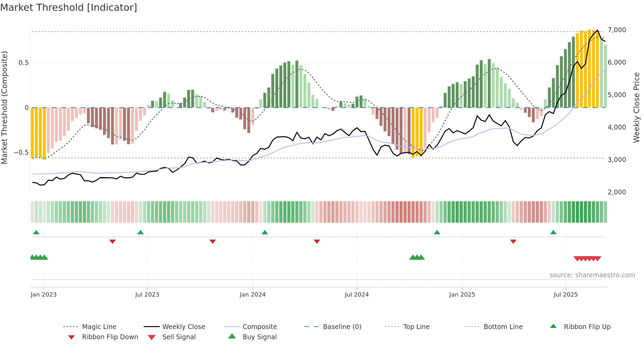The height and width of the screenshot is (362, 644).
Task: Click the 0 composite axis tick
Action: point(27,108)
